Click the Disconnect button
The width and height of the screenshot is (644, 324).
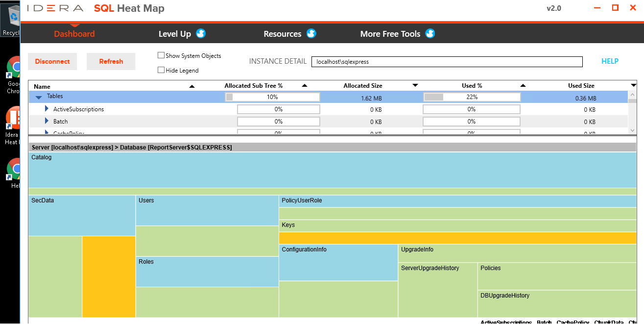click(52, 61)
